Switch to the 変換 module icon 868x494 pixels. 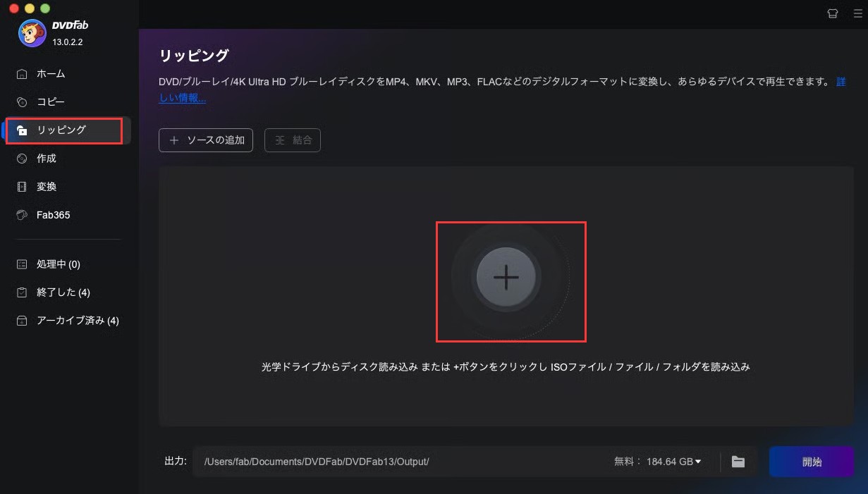point(23,186)
